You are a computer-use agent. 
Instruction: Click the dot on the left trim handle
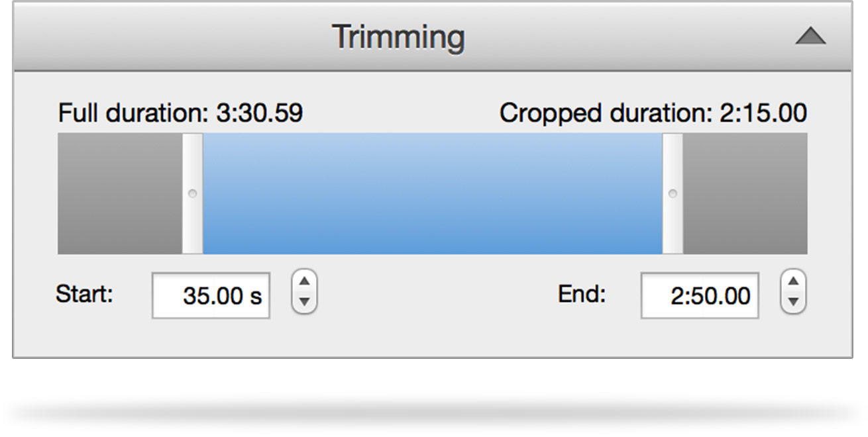tap(192, 194)
